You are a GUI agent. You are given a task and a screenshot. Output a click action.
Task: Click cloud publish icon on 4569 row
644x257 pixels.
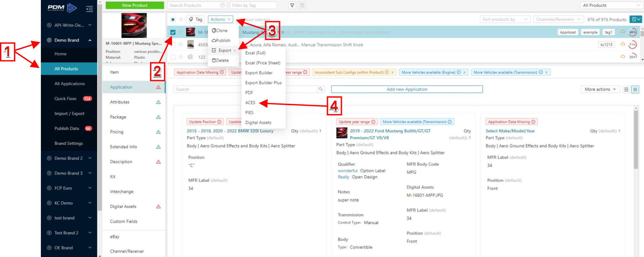623,44
